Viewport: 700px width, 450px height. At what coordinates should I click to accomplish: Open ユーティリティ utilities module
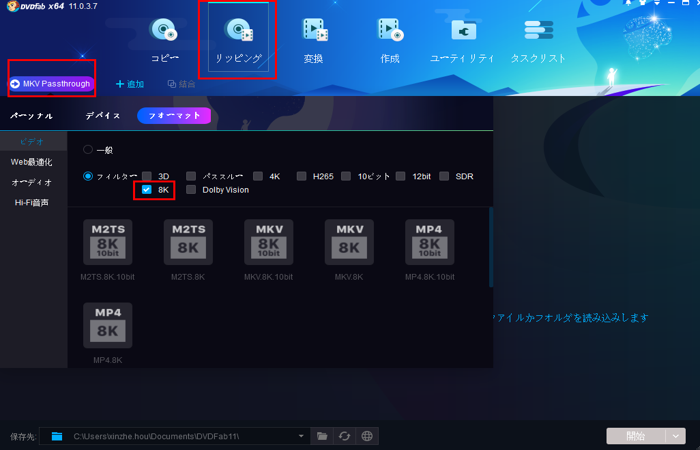tap(462, 41)
